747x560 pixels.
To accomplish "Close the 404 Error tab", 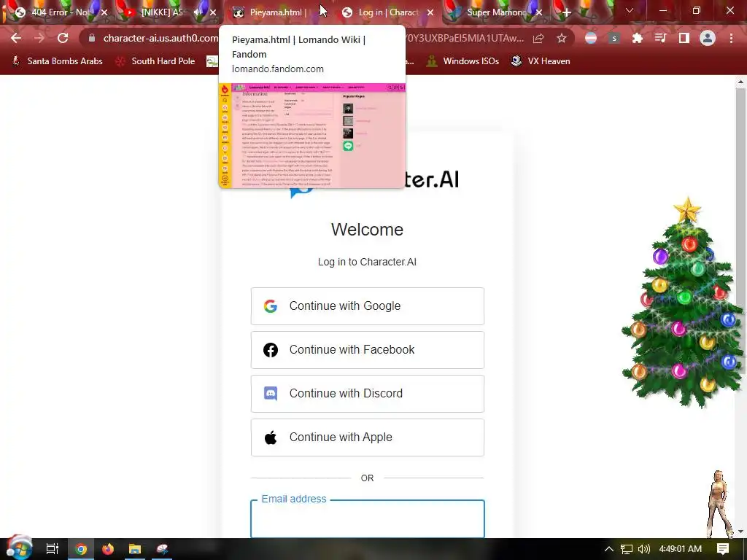I will (104, 12).
